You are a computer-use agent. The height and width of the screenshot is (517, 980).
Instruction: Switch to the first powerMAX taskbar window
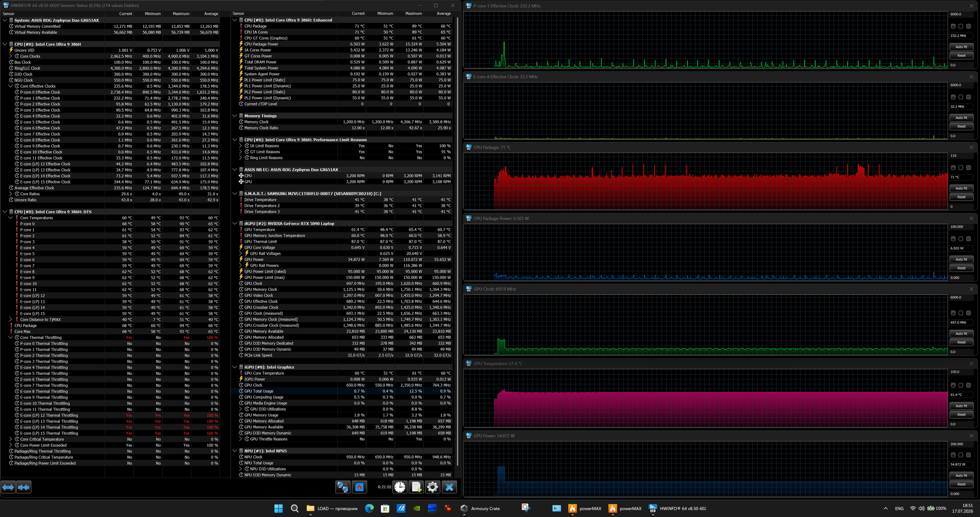tap(585, 508)
